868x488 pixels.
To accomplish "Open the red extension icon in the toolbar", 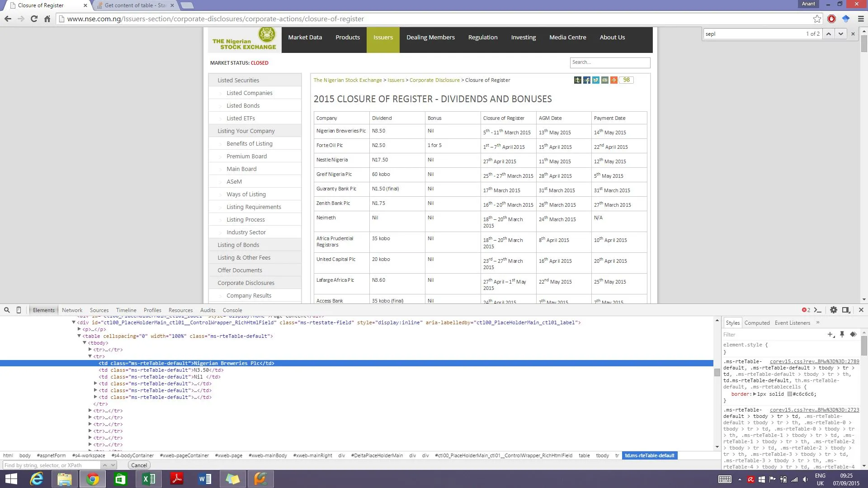I will [831, 19].
